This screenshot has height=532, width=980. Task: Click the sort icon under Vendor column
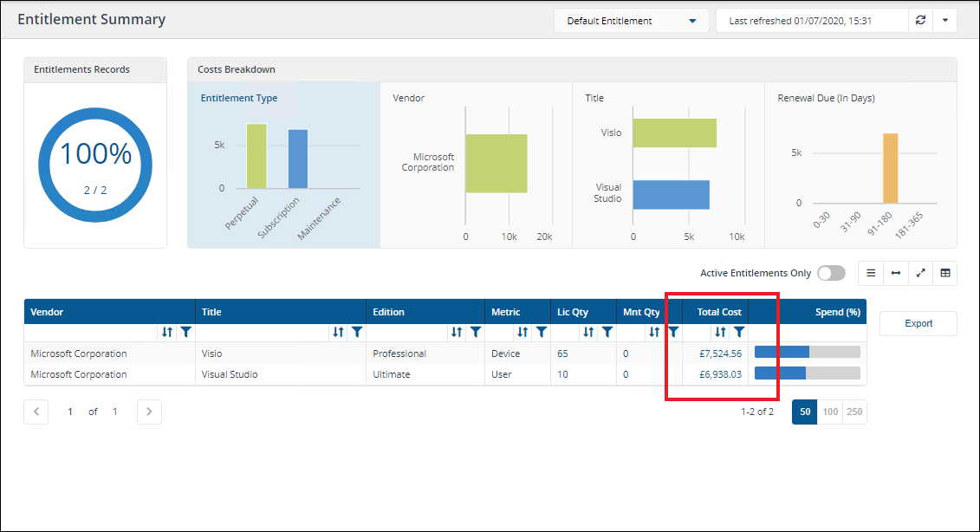[167, 332]
